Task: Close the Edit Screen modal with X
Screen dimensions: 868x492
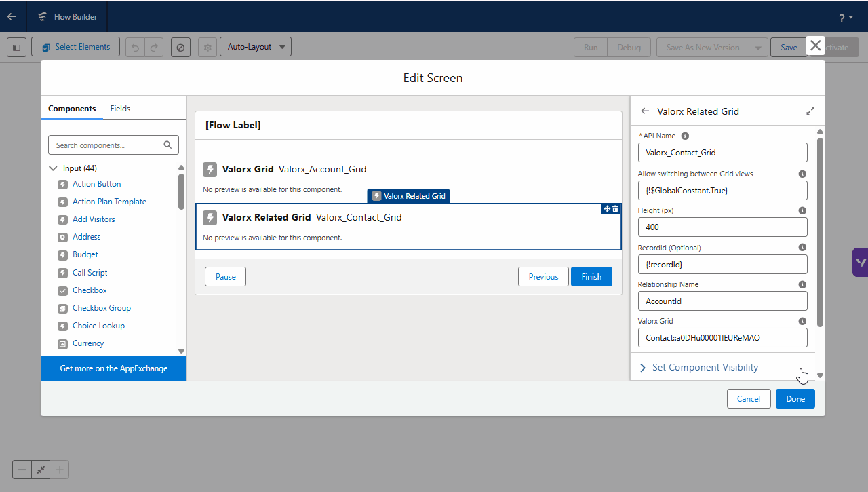Action: 815,45
